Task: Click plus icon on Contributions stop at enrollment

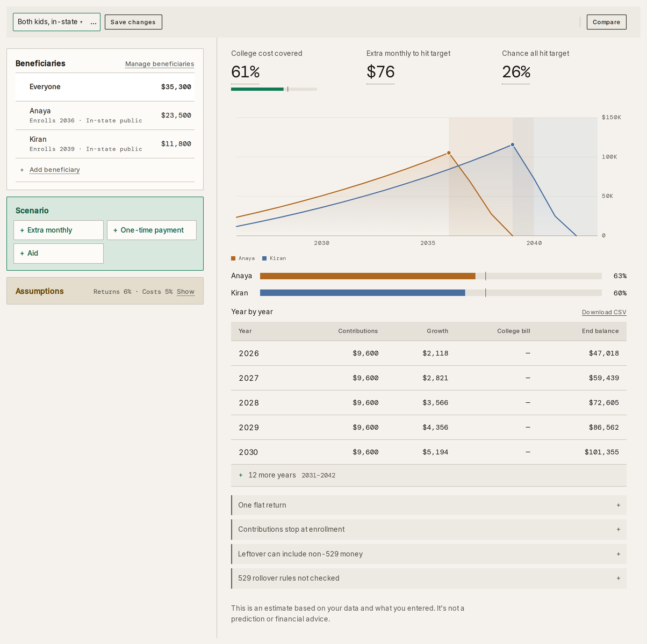Action: pyautogui.click(x=619, y=529)
